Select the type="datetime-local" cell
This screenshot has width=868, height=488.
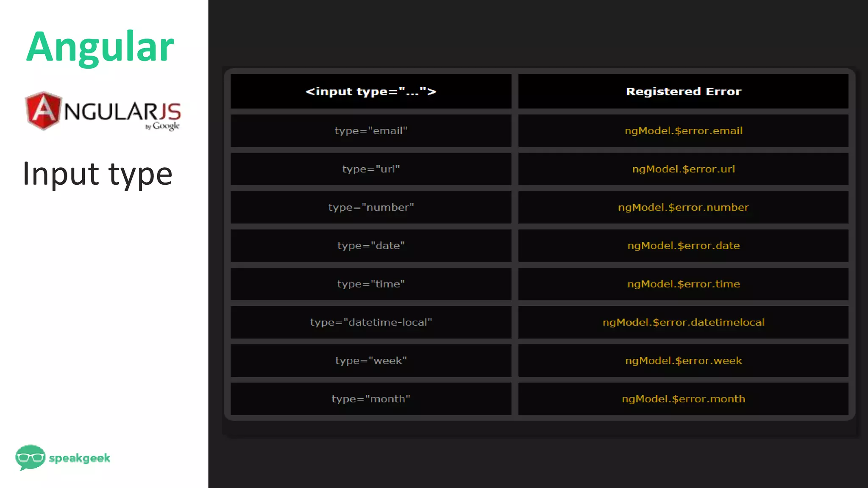point(371,322)
